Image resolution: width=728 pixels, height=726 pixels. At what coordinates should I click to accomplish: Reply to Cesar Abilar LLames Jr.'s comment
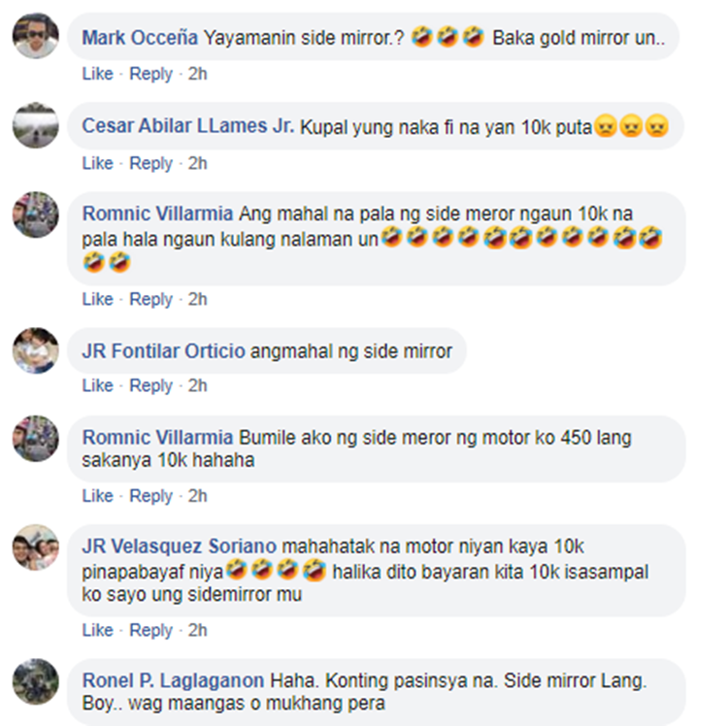click(150, 163)
